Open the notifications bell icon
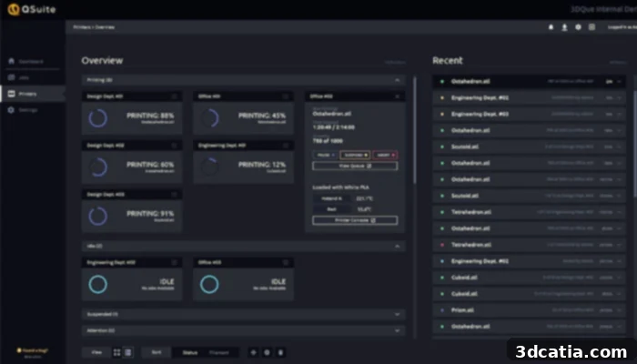637x364 pixels. click(x=551, y=27)
